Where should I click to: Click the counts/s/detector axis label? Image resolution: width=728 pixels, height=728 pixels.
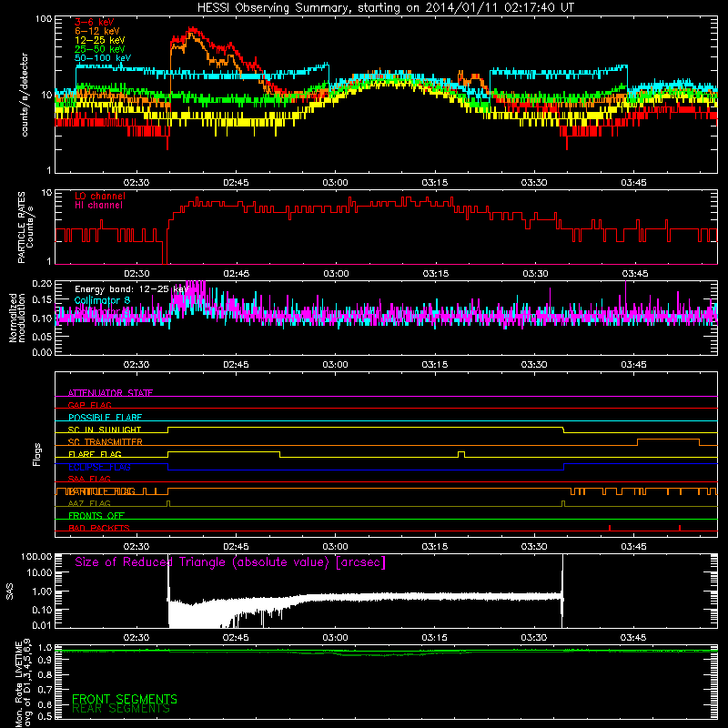25,95
